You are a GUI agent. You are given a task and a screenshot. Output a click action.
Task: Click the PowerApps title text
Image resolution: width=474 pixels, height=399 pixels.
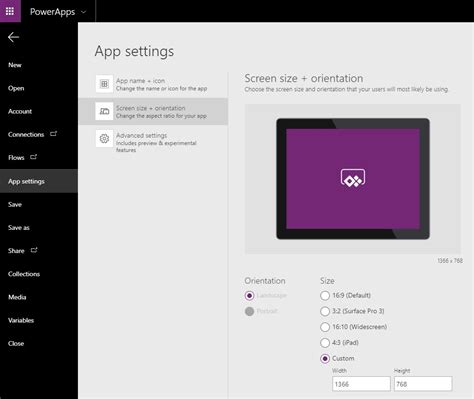tap(53, 12)
